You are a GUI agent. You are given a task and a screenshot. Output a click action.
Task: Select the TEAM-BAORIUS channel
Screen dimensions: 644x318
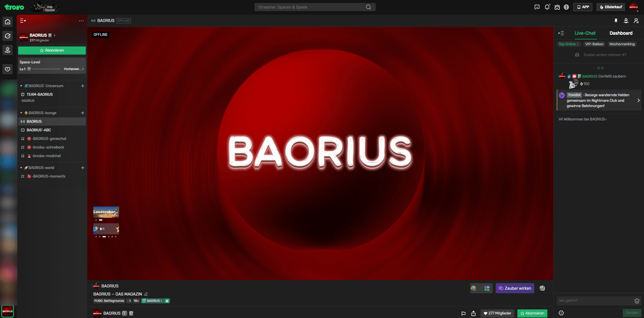click(52, 94)
